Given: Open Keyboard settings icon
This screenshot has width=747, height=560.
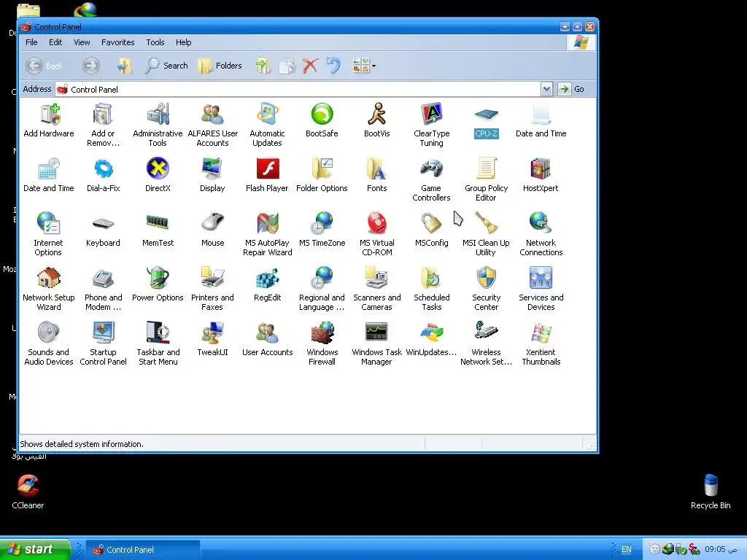Looking at the screenshot, I should click(x=103, y=230).
